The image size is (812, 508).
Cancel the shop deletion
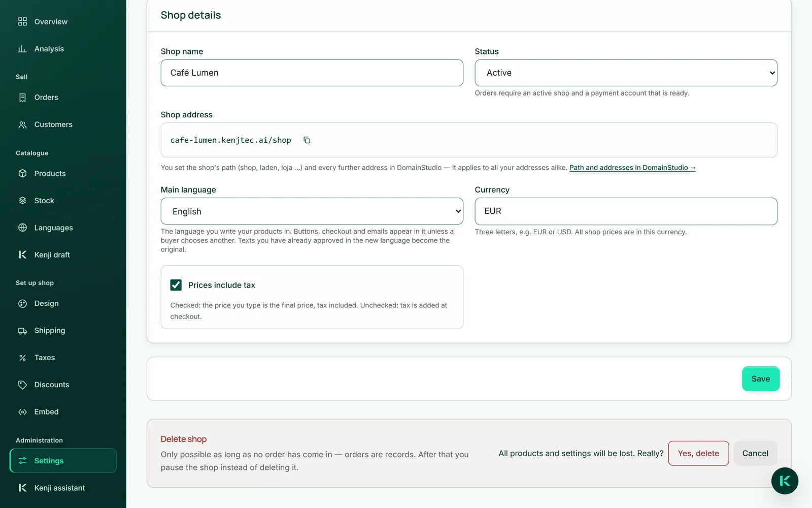pyautogui.click(x=755, y=453)
